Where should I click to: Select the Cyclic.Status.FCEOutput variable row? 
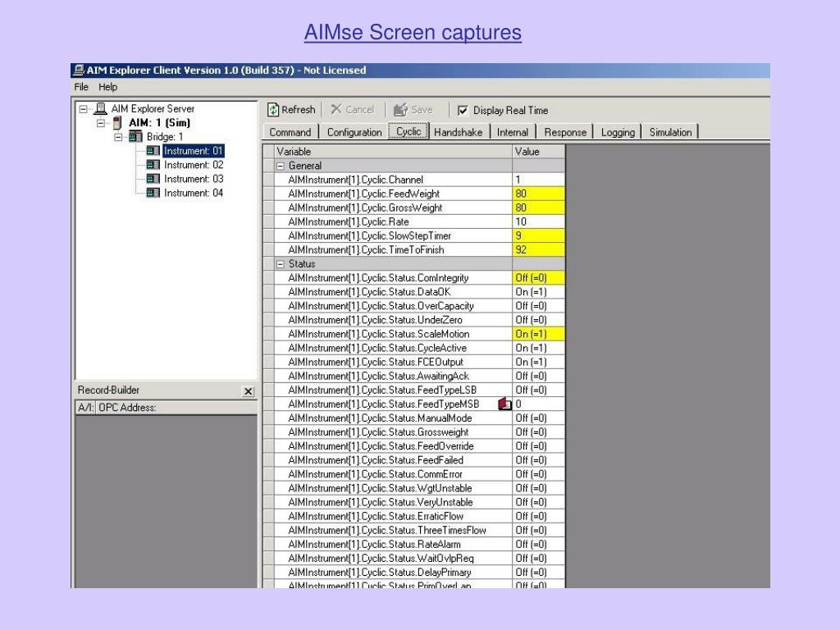coord(413,362)
